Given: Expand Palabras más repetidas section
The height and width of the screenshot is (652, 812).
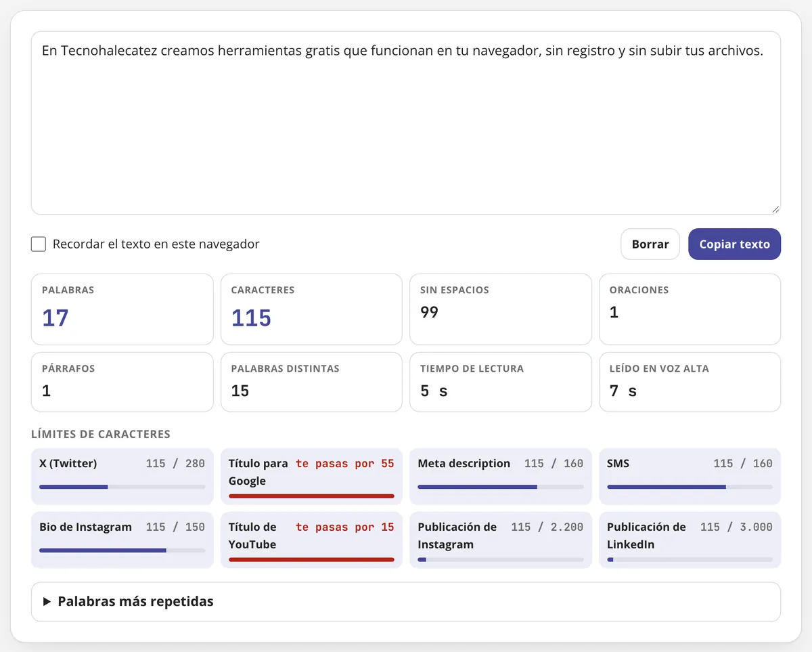Looking at the screenshot, I should [x=406, y=601].
